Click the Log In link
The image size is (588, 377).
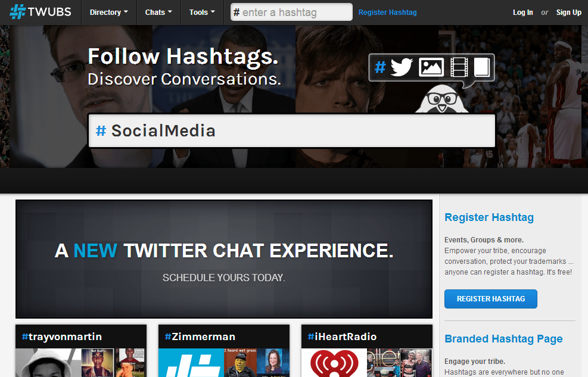point(522,13)
